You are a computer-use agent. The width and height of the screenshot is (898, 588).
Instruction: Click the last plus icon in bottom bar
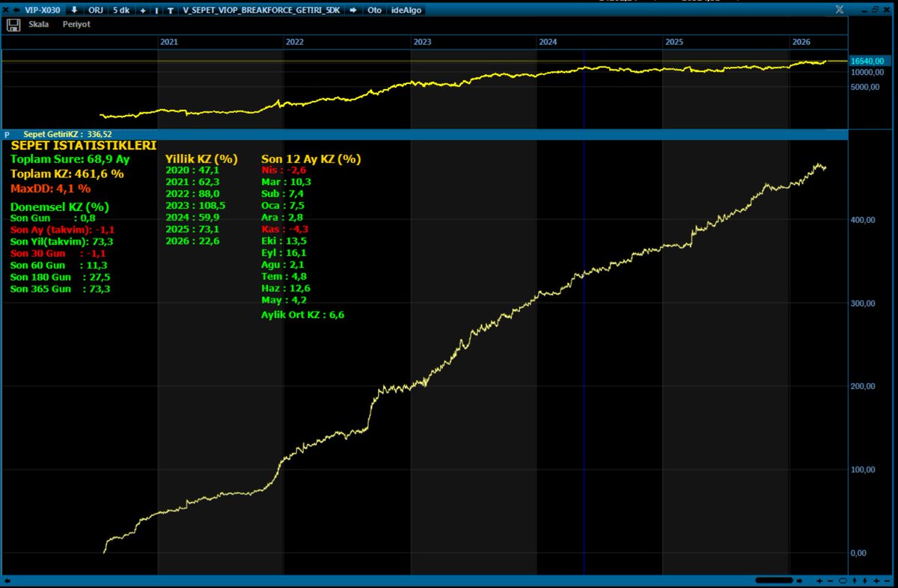(x=876, y=581)
